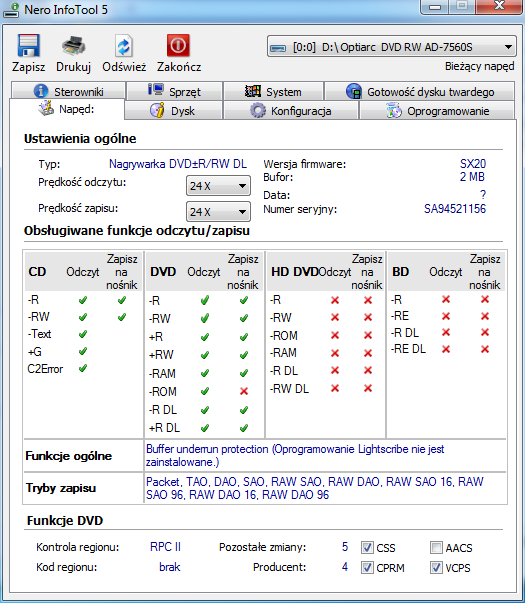Click the serial number SA94521156
This screenshot has height=603, width=525.
455,209
